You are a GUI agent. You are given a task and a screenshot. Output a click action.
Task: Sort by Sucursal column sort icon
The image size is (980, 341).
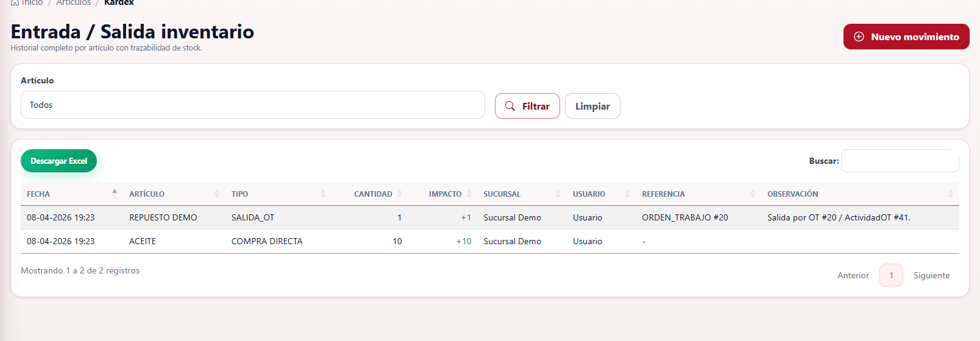(558, 194)
